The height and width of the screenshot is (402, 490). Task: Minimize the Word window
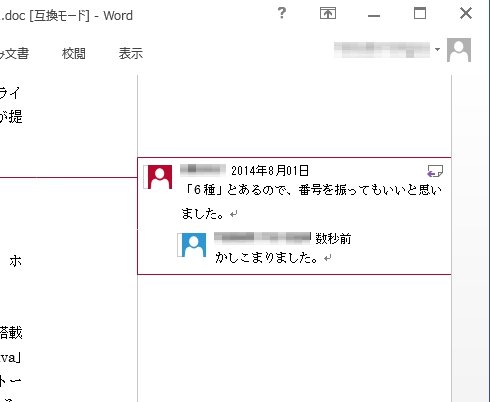(x=374, y=15)
